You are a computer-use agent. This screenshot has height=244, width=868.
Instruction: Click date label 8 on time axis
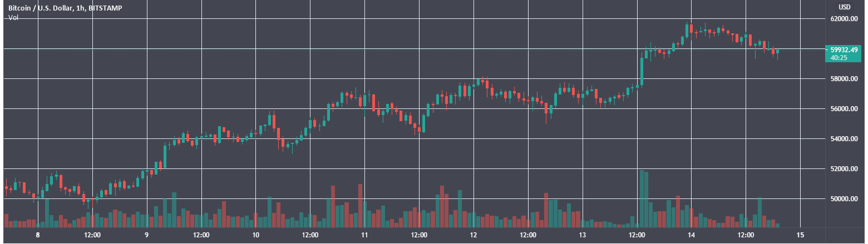(x=38, y=235)
